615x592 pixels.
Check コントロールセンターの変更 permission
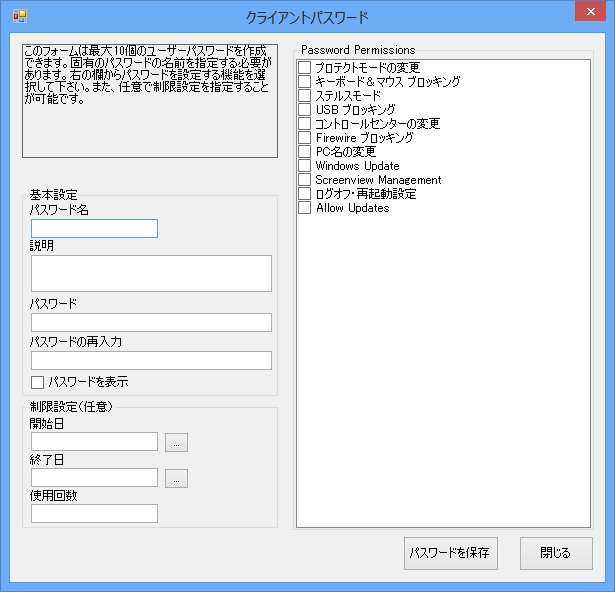click(305, 123)
